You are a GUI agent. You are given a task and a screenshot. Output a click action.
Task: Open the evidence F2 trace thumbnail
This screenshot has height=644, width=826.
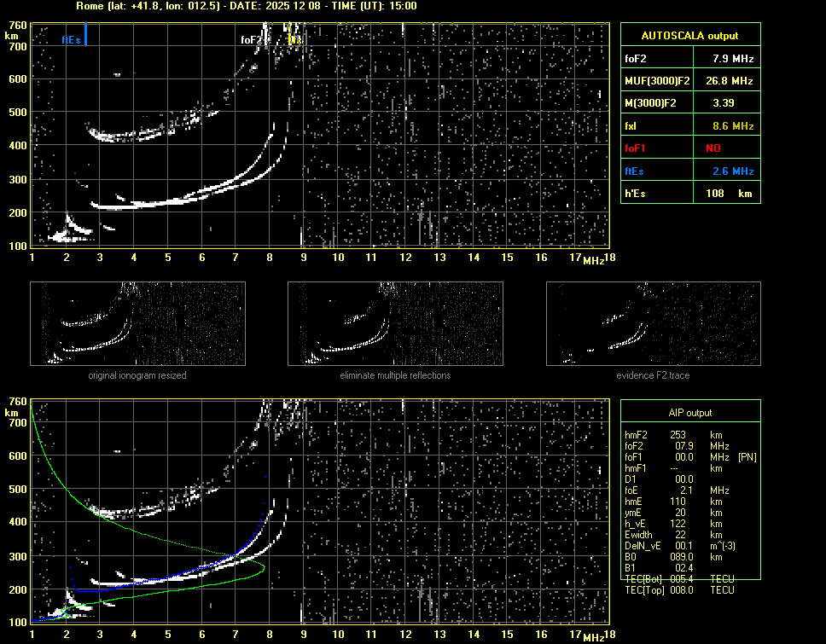653,324
